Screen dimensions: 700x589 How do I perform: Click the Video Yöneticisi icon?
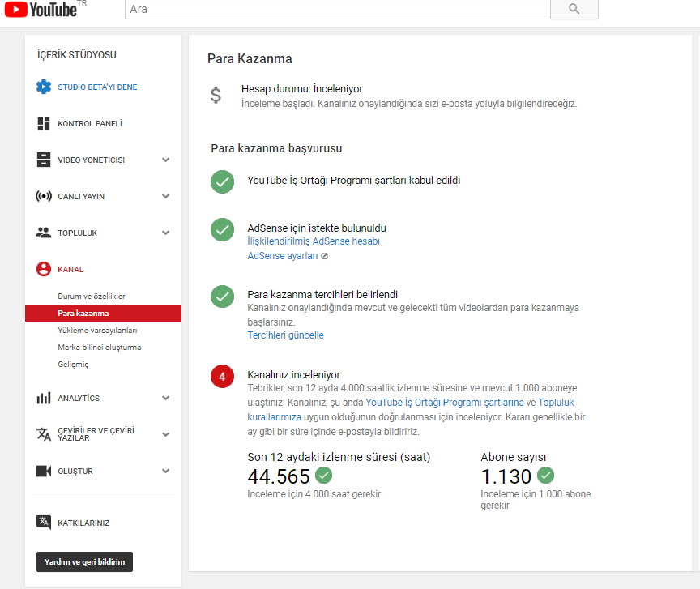pyautogui.click(x=43, y=160)
